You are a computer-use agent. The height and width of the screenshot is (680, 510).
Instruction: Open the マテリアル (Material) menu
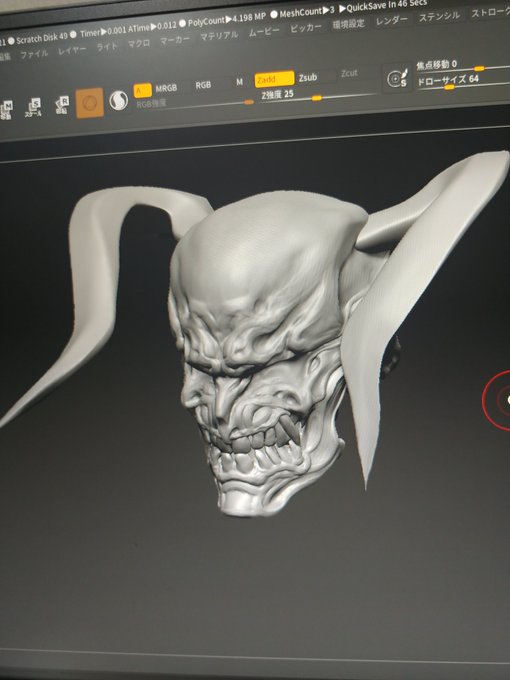pos(219,36)
